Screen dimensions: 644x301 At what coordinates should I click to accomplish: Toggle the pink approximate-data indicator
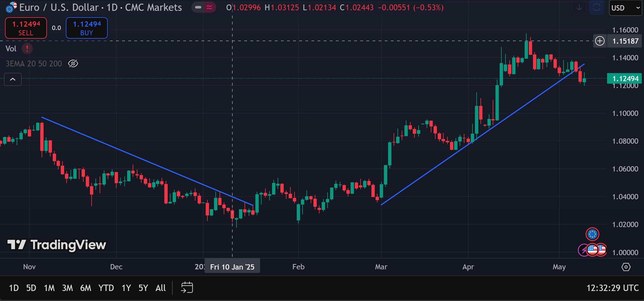click(x=210, y=8)
